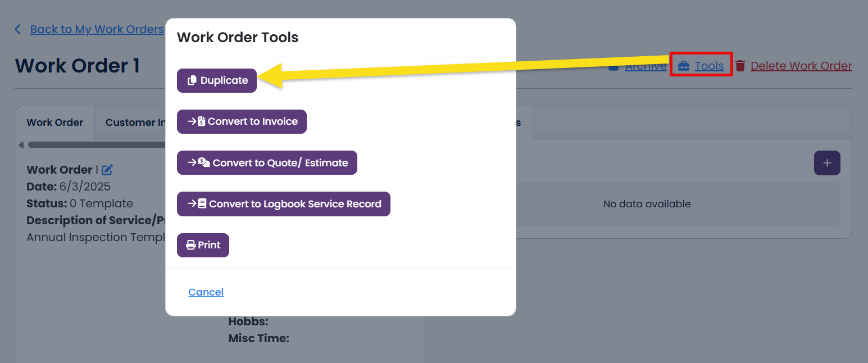868x363 pixels.
Task: Choose Convert to Quote/ Estimate
Action: click(267, 162)
